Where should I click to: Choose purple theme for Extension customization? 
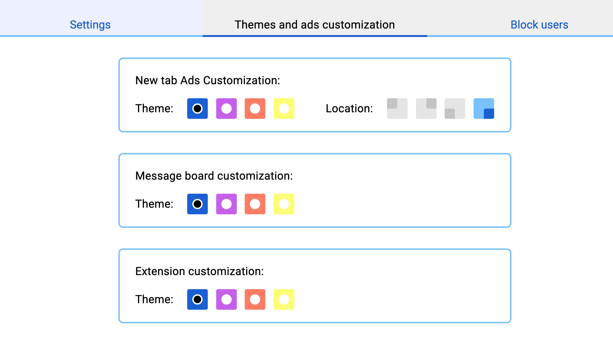[226, 299]
